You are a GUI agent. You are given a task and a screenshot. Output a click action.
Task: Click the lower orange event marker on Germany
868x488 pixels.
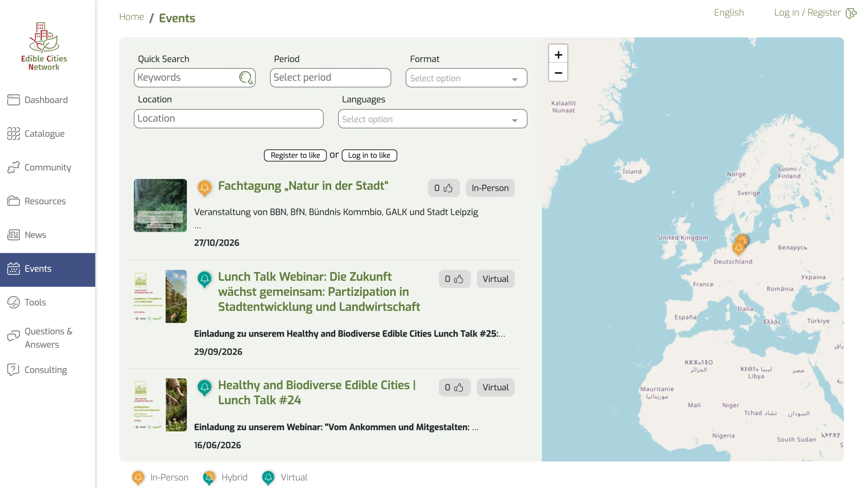[x=738, y=248]
